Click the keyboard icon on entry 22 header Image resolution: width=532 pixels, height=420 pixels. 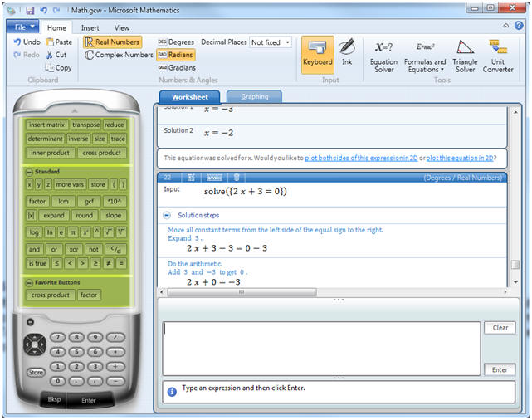click(x=214, y=177)
